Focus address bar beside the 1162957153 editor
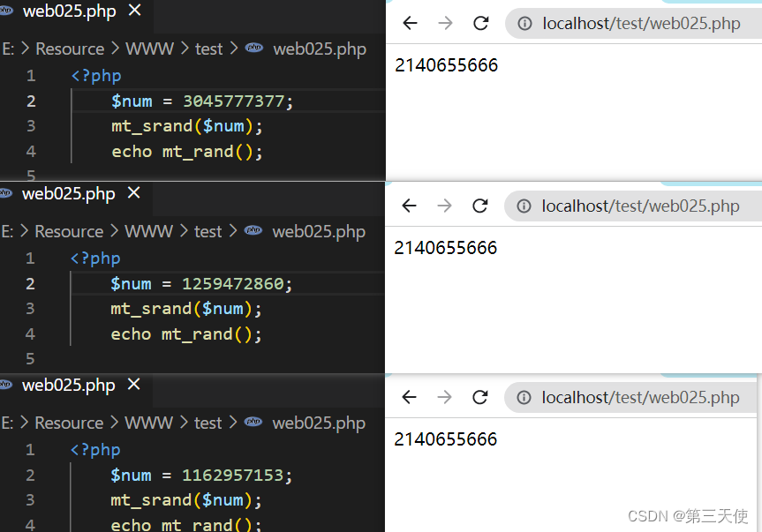 [630, 398]
